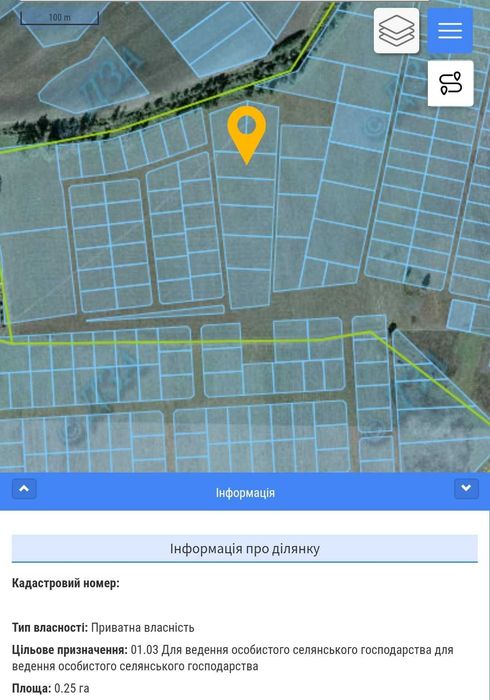Open the map layers panel

(396, 31)
